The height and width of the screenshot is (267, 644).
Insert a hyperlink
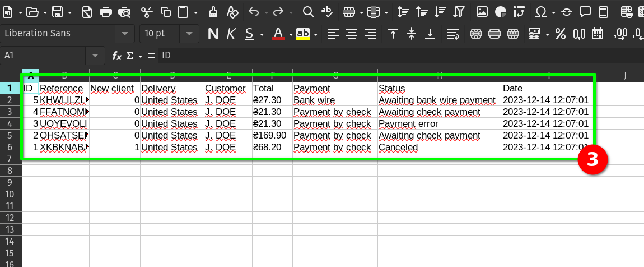tap(567, 12)
